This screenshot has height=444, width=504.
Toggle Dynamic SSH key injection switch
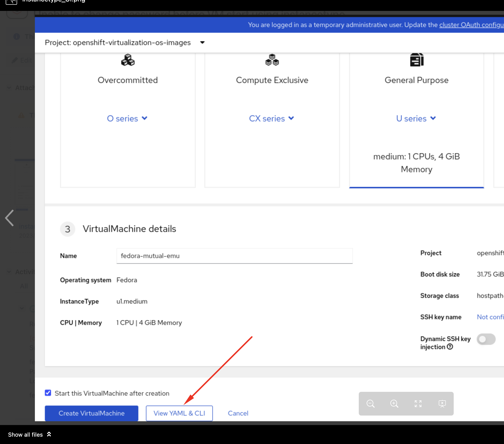pyautogui.click(x=486, y=339)
